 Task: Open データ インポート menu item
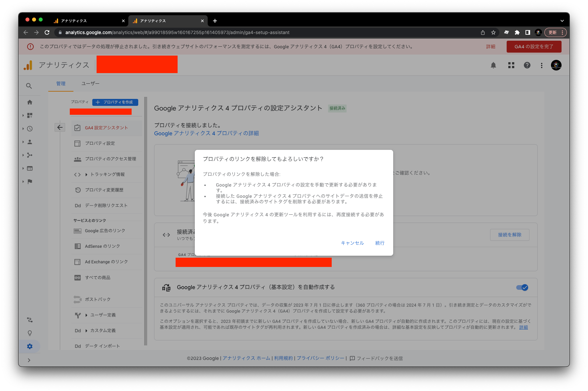tap(106, 346)
